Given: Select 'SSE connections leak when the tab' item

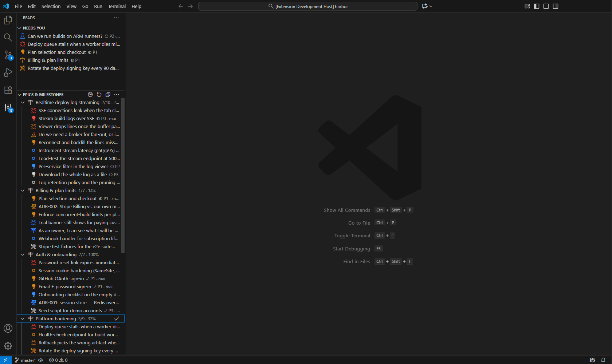Looking at the screenshot, I should 69,110.
